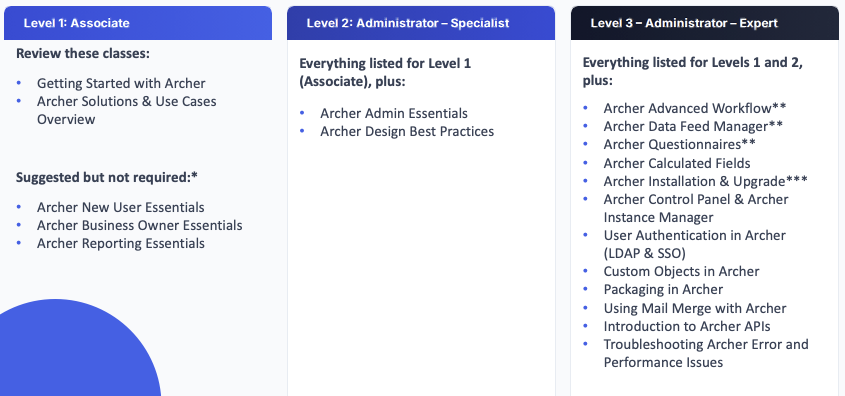Open Introduction to Archer APIs class
This screenshot has height=396, width=845.
(687, 326)
